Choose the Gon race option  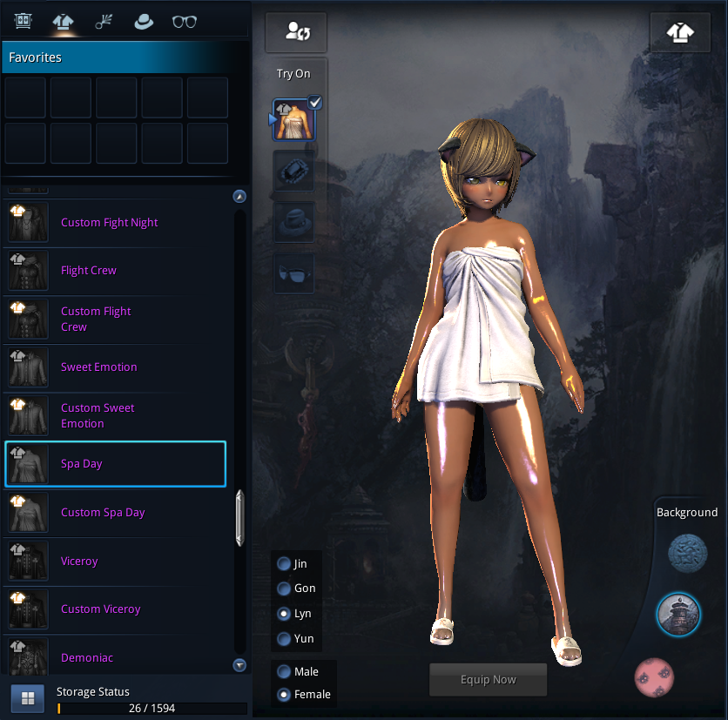[284, 589]
